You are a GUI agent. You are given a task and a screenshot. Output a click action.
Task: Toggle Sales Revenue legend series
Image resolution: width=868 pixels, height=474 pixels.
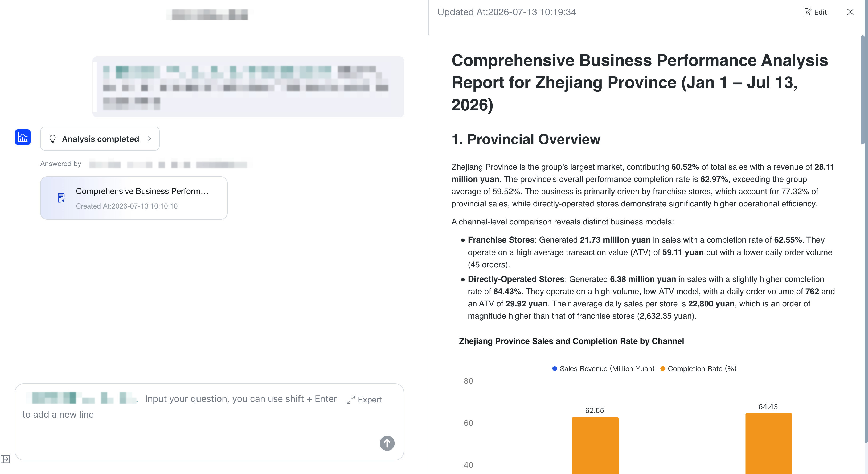click(x=603, y=369)
